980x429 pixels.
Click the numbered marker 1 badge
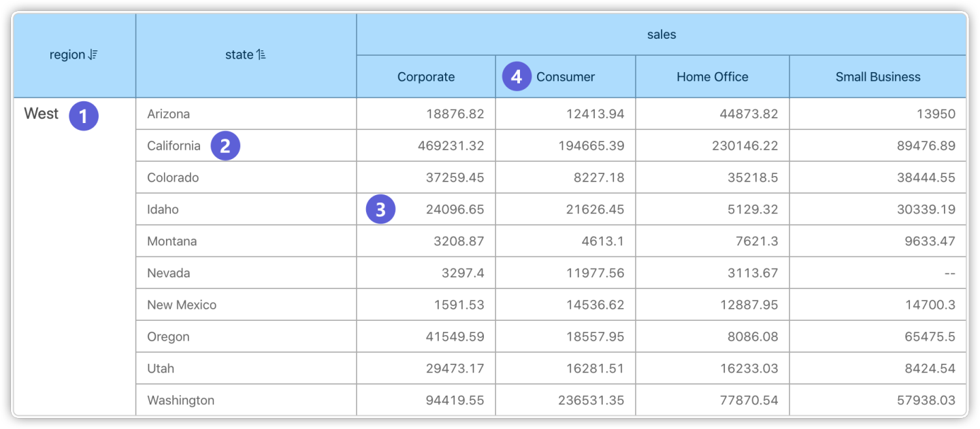pos(84,116)
